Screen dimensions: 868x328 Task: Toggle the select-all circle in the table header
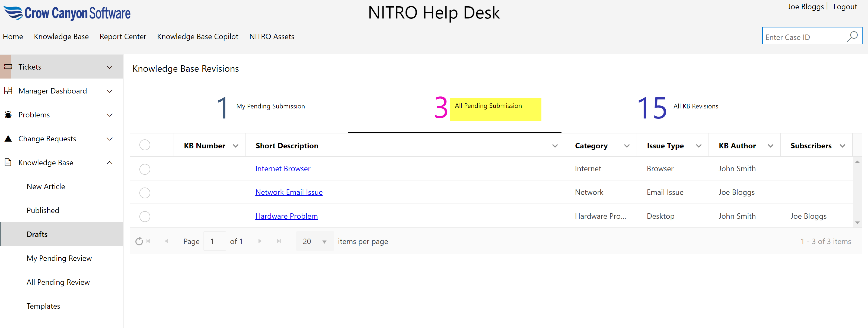point(145,145)
